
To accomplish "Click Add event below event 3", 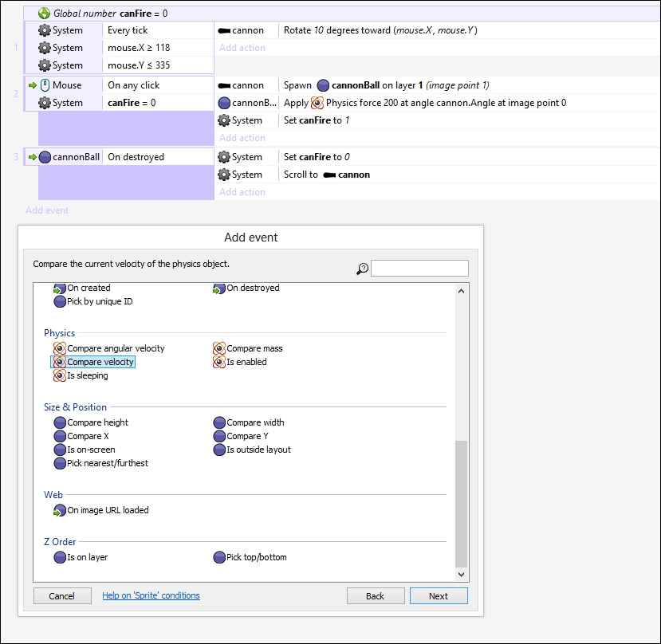I will 47,210.
